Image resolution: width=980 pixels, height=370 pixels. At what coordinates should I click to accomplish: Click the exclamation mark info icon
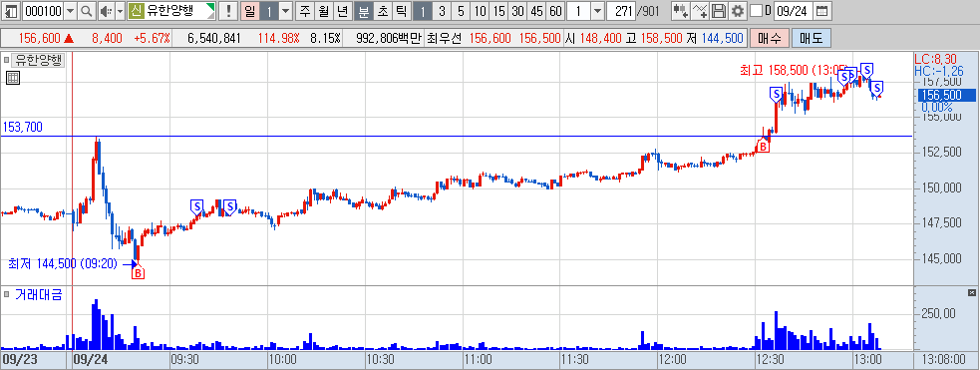click(x=228, y=11)
